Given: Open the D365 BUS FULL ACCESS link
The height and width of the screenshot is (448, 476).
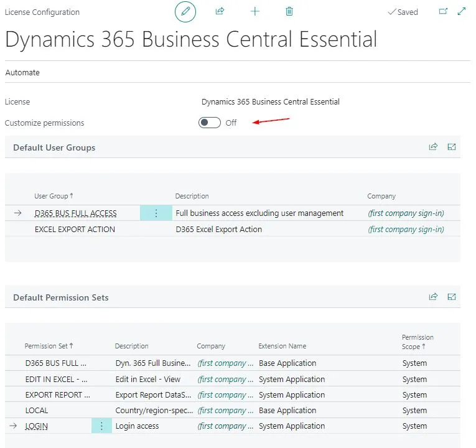Looking at the screenshot, I should tap(75, 213).
